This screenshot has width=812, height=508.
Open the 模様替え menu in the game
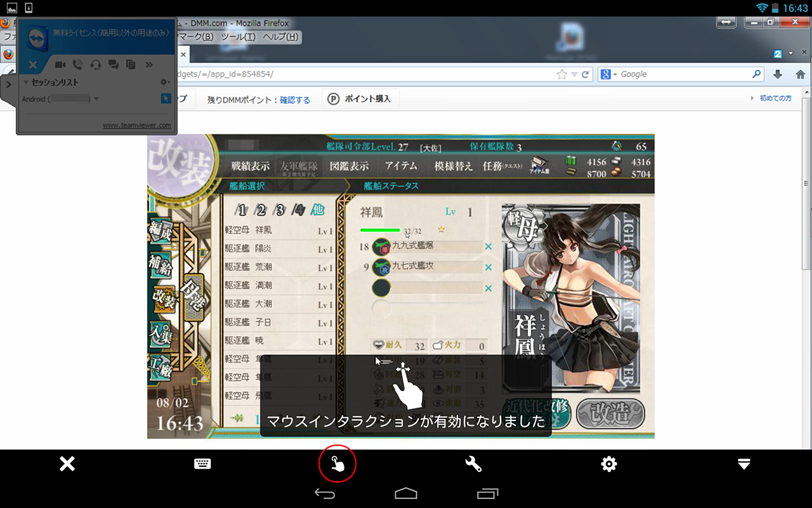pyautogui.click(x=454, y=166)
